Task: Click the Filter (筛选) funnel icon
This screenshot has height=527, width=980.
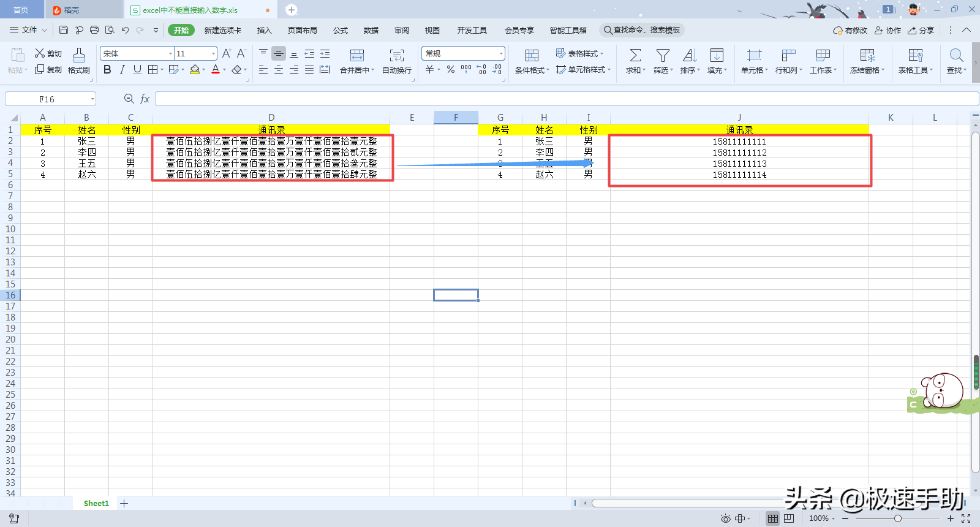Action: [663, 55]
